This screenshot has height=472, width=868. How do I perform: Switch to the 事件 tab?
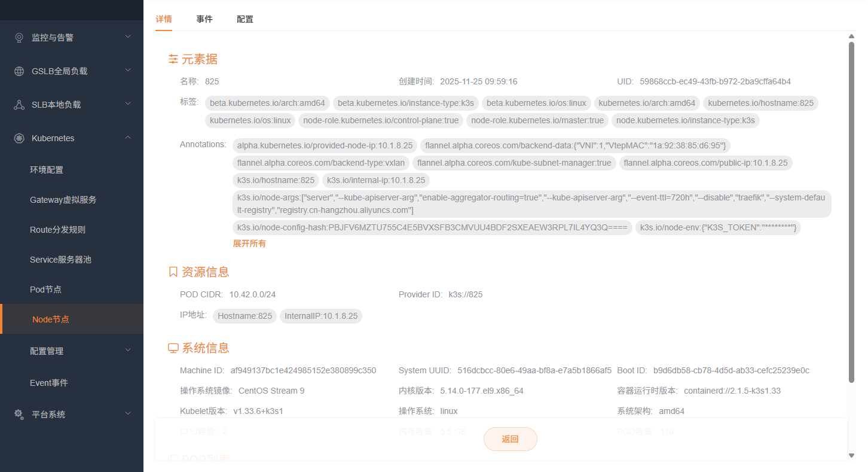pos(204,19)
